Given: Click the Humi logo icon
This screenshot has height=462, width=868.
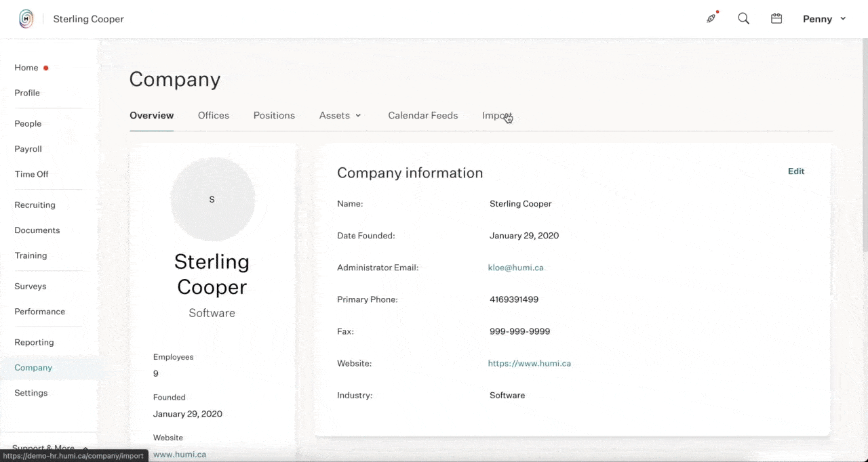Looking at the screenshot, I should tap(26, 19).
